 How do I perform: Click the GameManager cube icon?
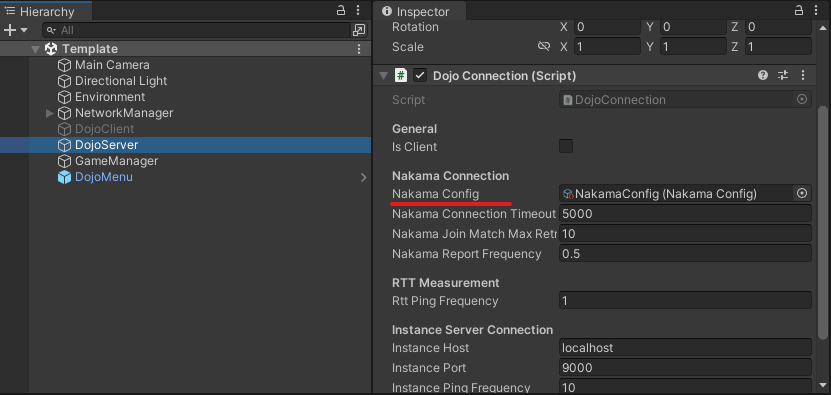coord(64,161)
